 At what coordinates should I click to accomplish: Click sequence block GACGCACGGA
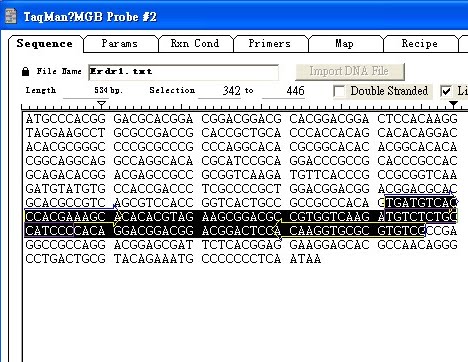point(153,119)
